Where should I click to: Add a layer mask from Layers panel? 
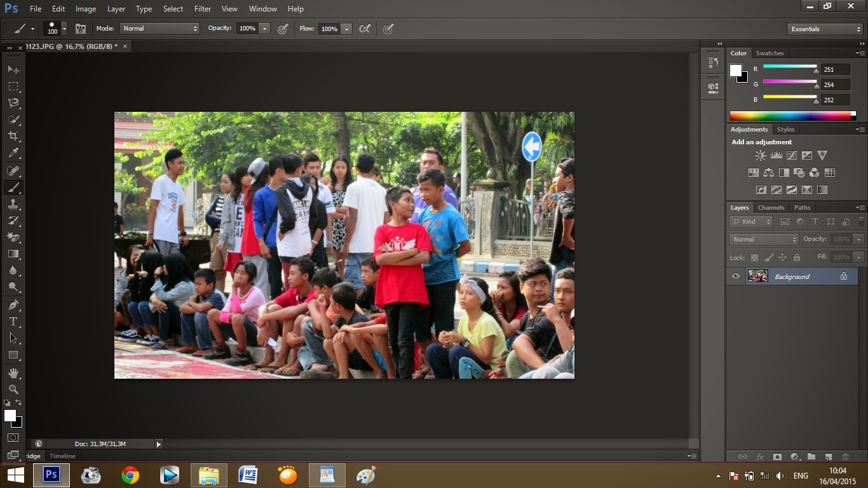click(x=776, y=456)
